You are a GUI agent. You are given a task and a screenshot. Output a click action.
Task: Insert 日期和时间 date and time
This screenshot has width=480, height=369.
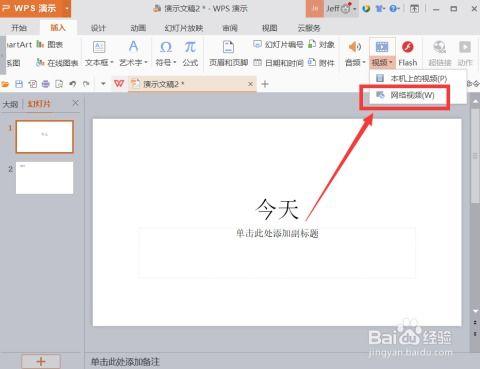278,62
